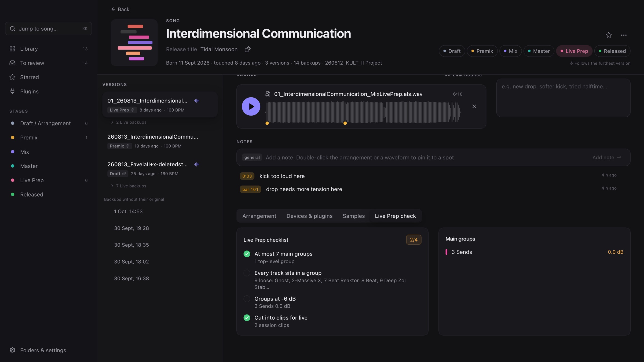The image size is (644, 362).
Task: Click the general tag in the note field
Action: (252, 157)
